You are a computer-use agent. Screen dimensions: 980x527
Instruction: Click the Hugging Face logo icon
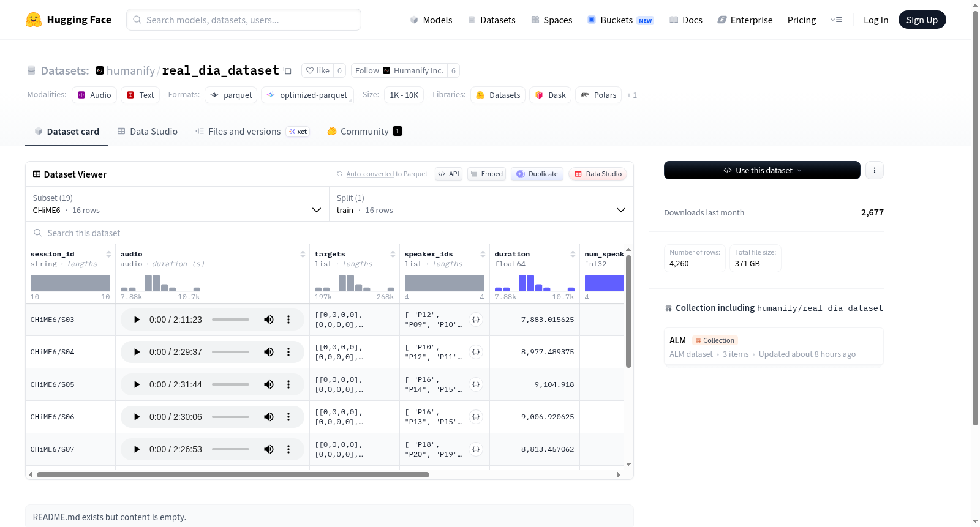tap(34, 20)
